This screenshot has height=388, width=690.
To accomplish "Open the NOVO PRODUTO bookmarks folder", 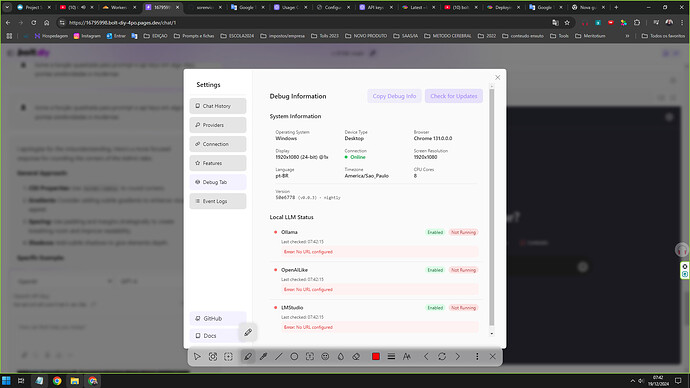I will 367,36.
